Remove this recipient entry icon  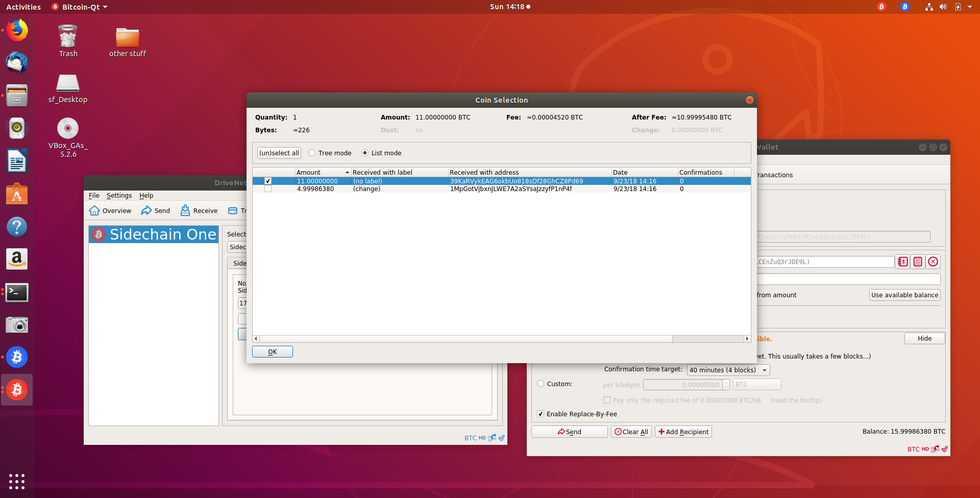pos(933,262)
